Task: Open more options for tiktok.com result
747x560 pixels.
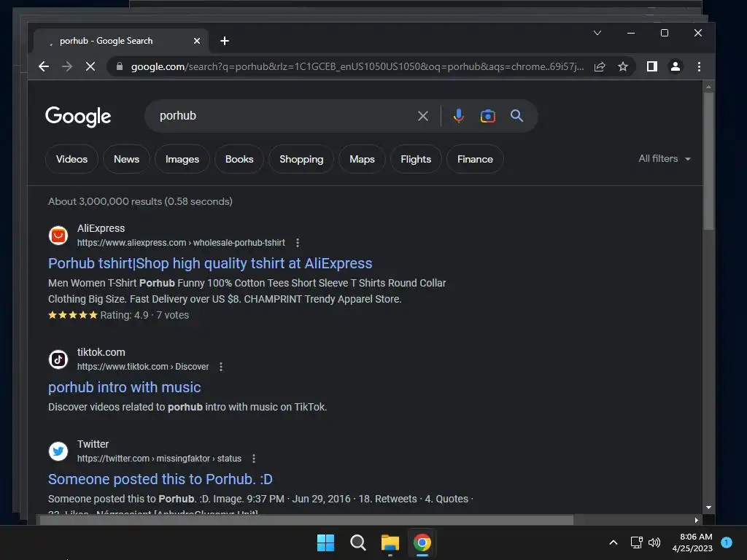Action: [221, 367]
